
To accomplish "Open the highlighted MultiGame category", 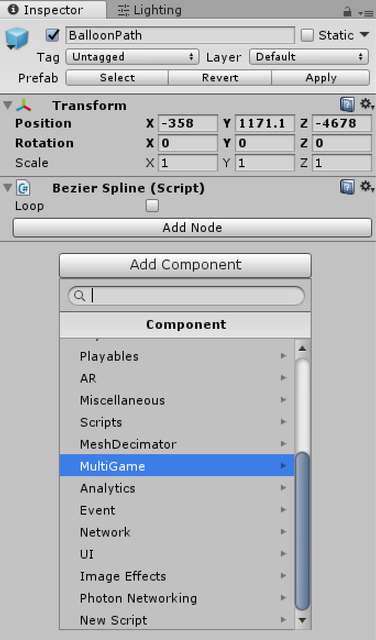I will [x=177, y=466].
